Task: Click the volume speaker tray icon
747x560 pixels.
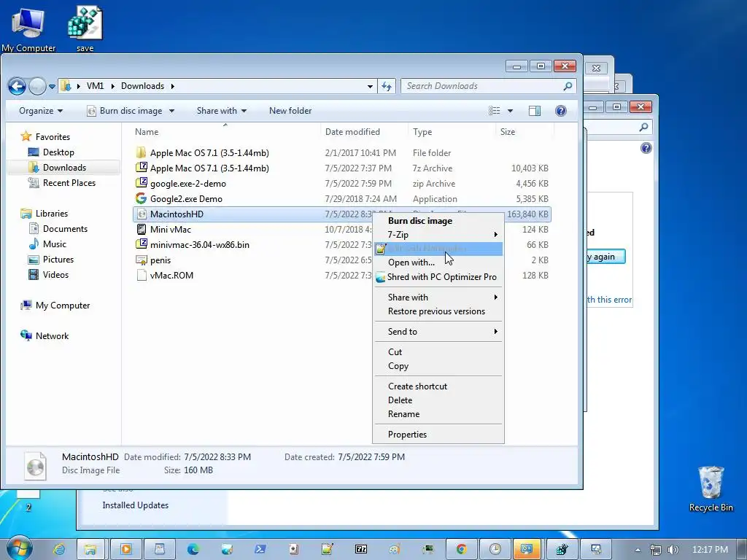Action: [x=673, y=550]
